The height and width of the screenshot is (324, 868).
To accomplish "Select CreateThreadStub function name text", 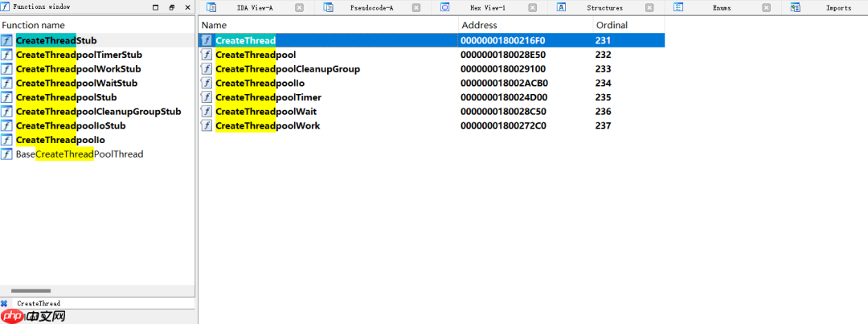I will pyautogui.click(x=56, y=40).
